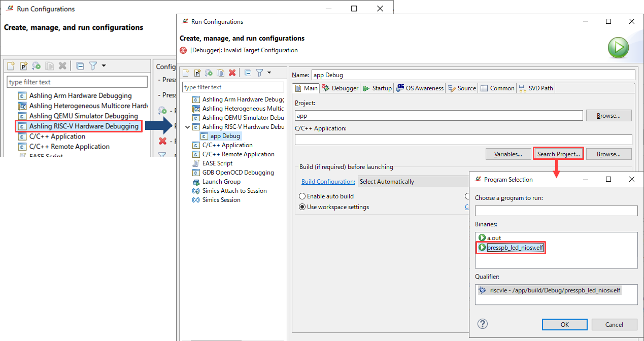The image size is (644, 341).
Task: Open filter dropdown arrow in front window toolbar
Action: click(x=269, y=73)
